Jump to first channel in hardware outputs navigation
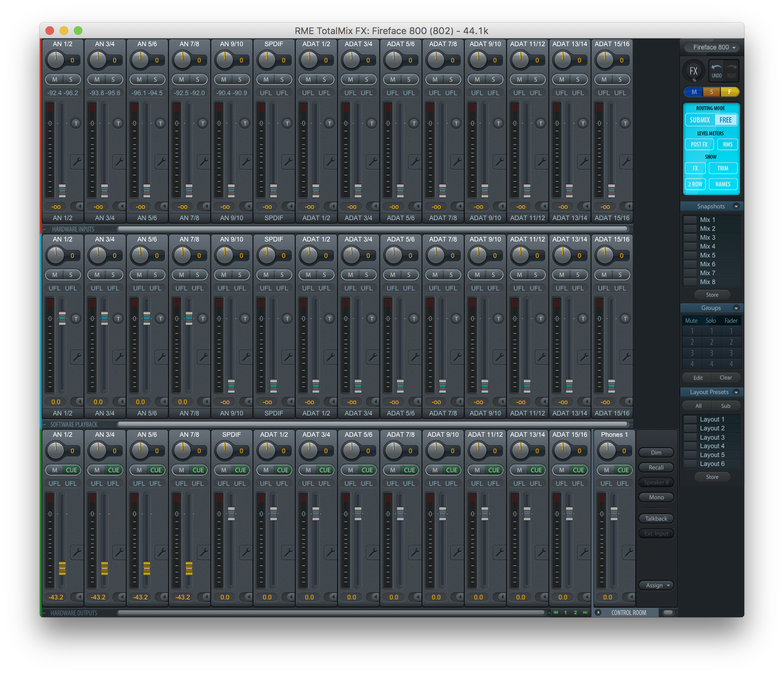 (555, 612)
